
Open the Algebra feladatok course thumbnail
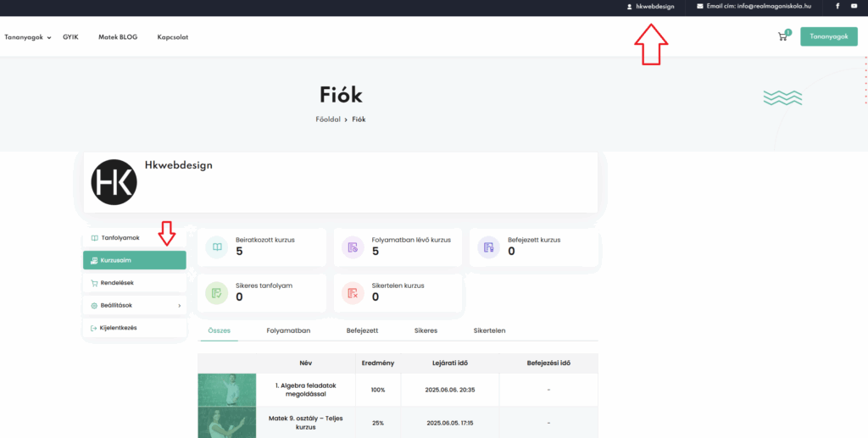(x=227, y=390)
